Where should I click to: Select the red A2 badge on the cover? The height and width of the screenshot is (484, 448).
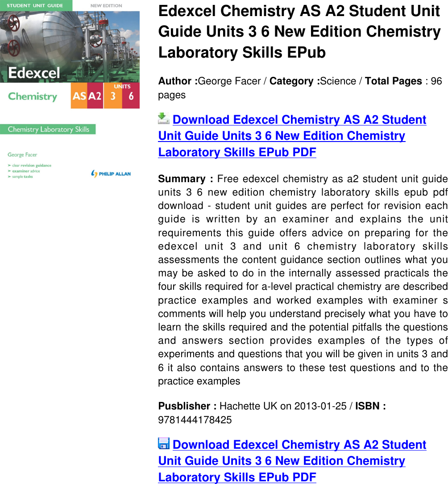95,95
